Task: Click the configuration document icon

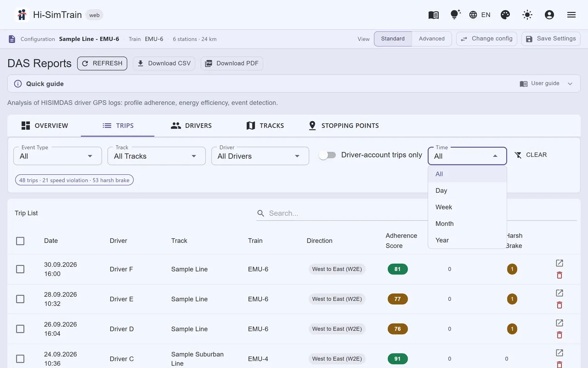Action: pos(12,39)
